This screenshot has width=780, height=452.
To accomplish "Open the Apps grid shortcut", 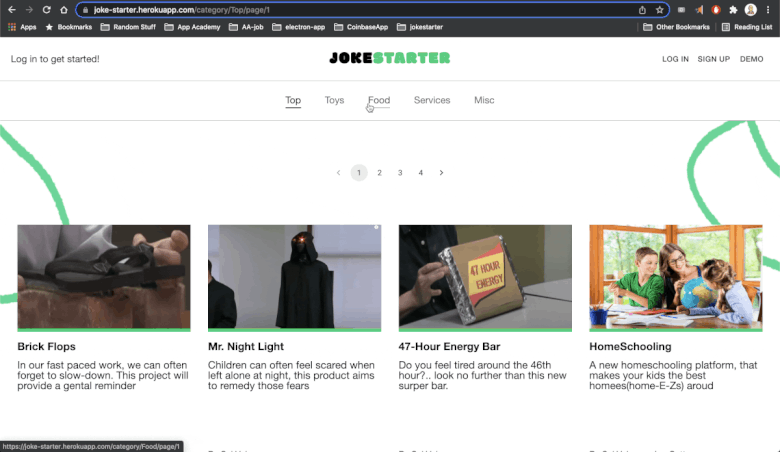I will [x=22, y=27].
